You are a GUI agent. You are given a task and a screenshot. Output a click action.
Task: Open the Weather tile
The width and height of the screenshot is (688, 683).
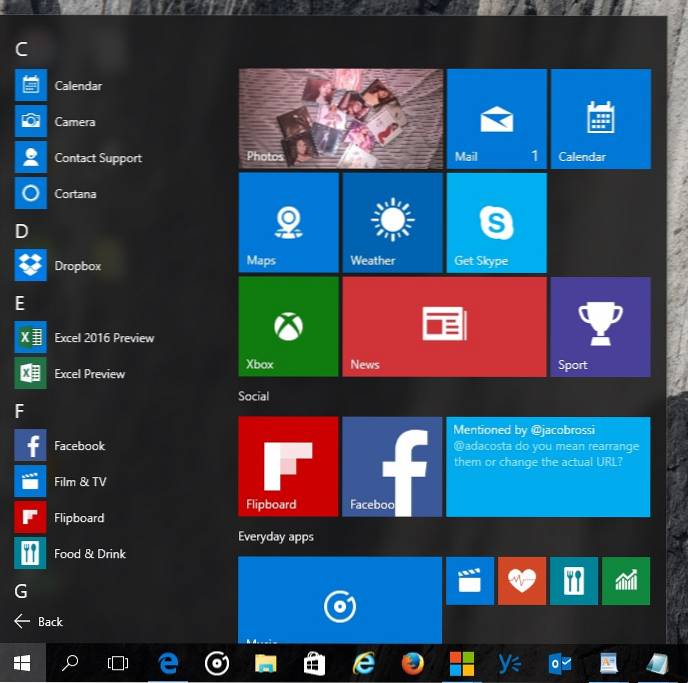tap(392, 222)
